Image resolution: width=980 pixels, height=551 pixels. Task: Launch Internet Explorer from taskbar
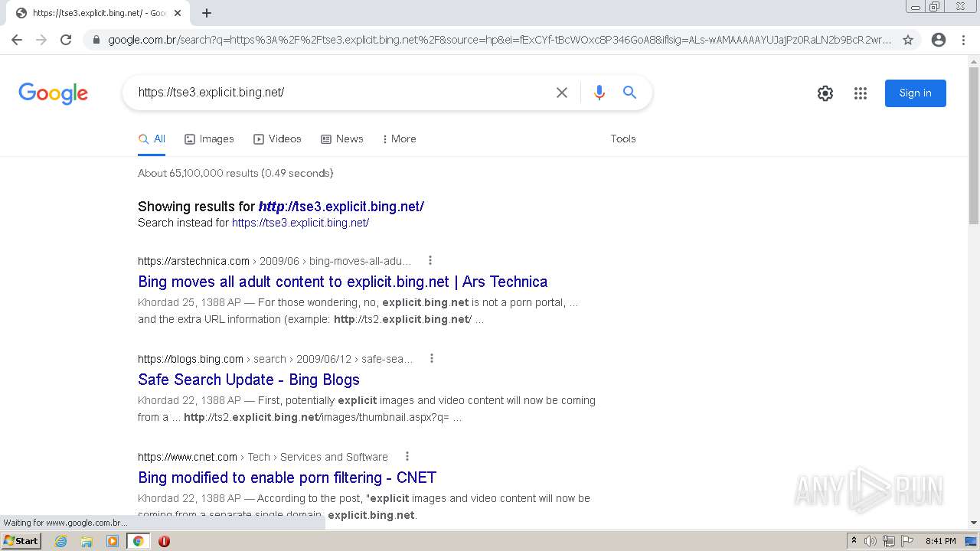[61, 541]
